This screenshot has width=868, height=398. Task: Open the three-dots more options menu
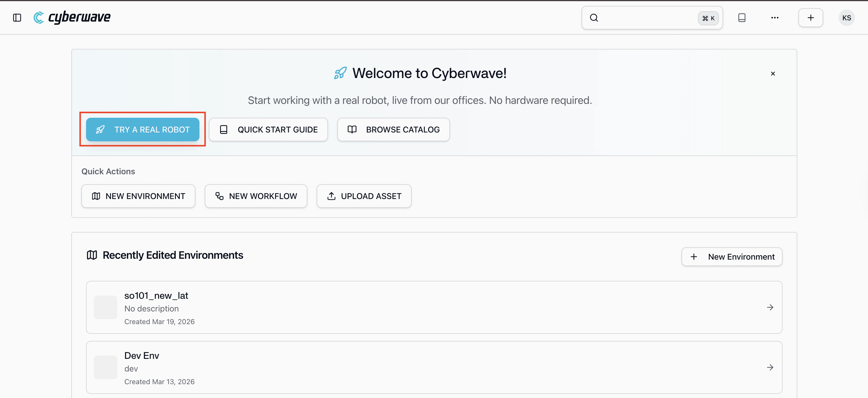coord(775,18)
